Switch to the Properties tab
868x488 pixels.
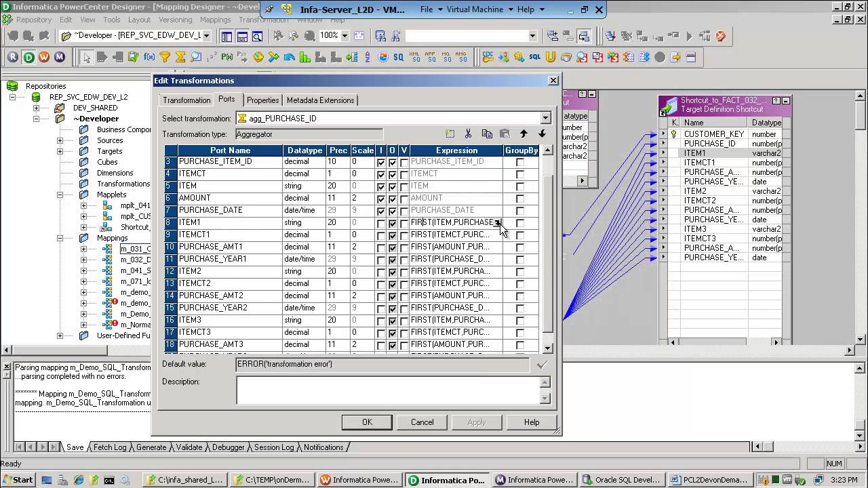[x=262, y=100]
